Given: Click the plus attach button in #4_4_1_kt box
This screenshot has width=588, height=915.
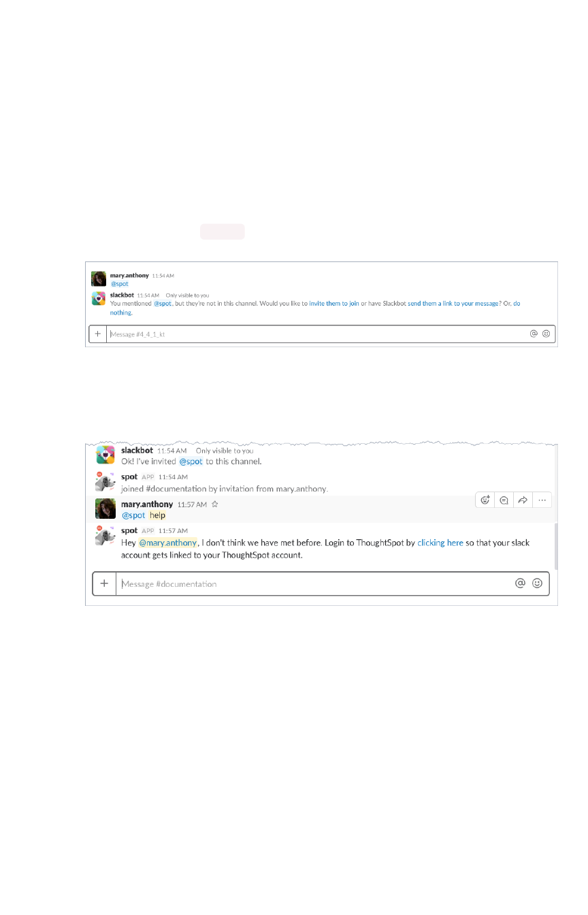Looking at the screenshot, I should pyautogui.click(x=98, y=334).
